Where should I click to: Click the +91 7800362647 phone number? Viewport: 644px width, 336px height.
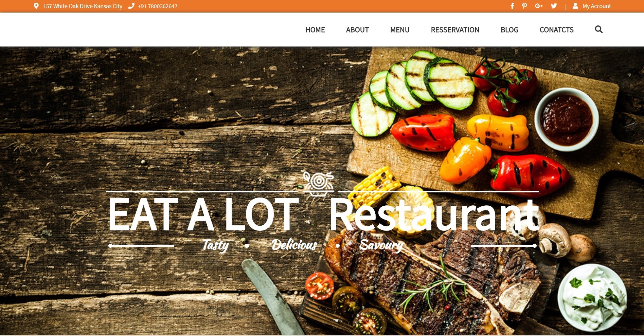[158, 6]
